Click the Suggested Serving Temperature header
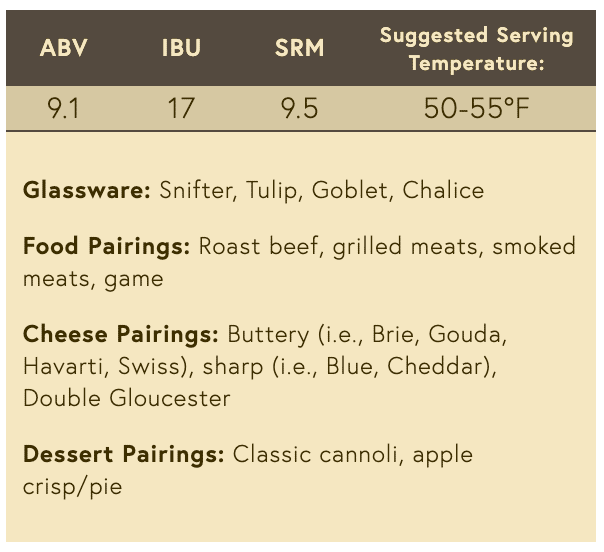604x552 pixels. click(x=476, y=49)
